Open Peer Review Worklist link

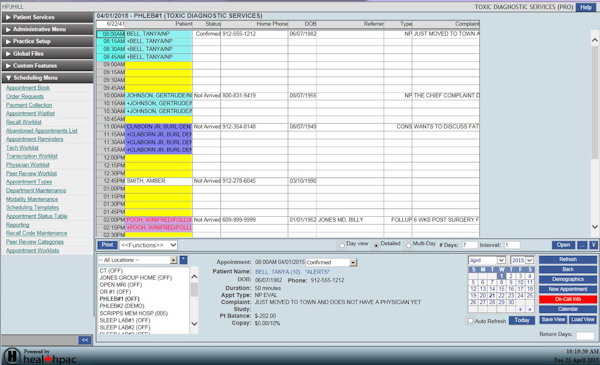(31, 173)
